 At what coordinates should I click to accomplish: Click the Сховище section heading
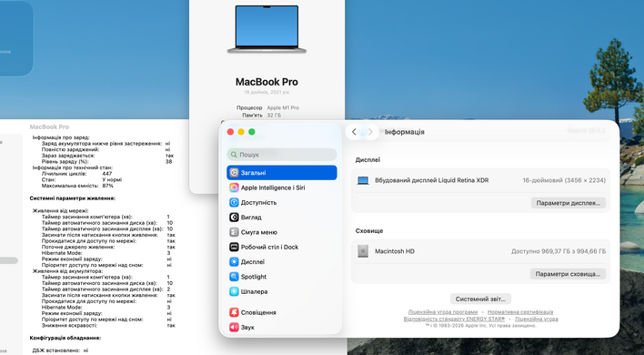(x=369, y=231)
